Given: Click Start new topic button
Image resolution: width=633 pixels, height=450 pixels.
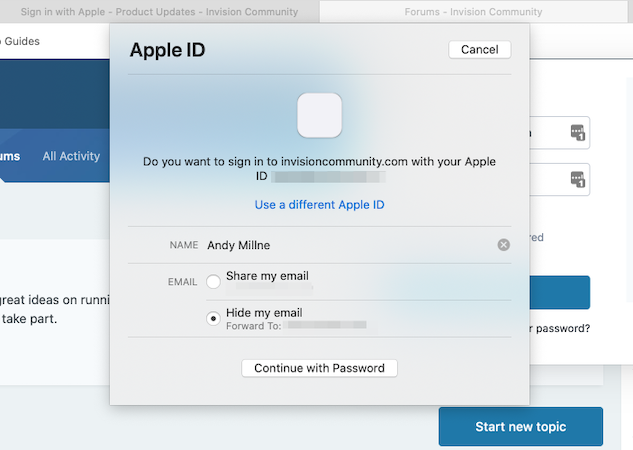Looking at the screenshot, I should (x=521, y=427).
